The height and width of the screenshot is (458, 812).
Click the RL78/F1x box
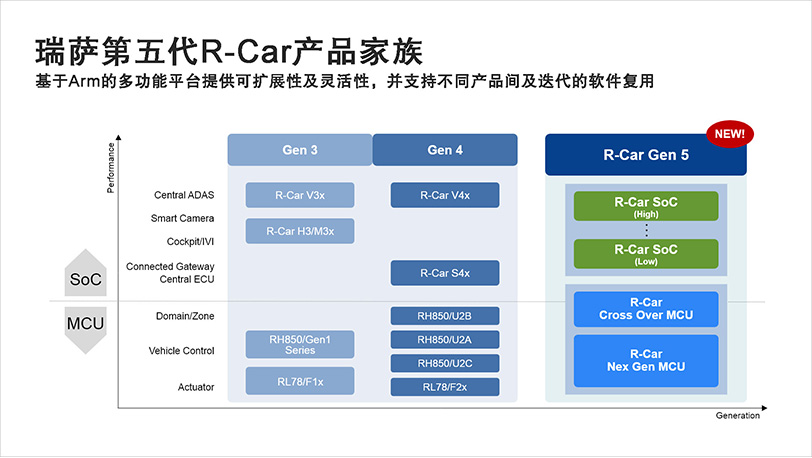[x=300, y=381]
